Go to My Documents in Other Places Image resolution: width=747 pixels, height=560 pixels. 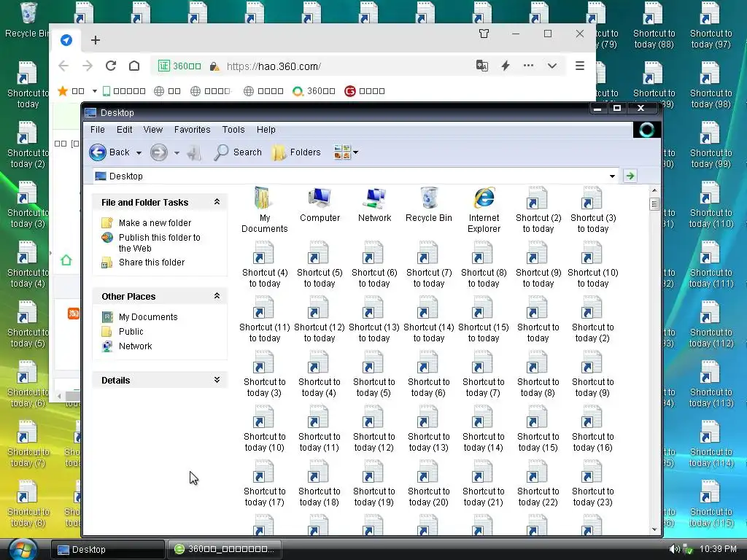tap(148, 317)
